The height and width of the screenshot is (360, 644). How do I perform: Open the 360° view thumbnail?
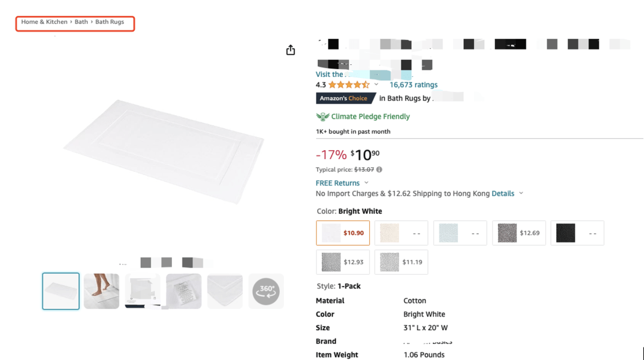click(266, 291)
